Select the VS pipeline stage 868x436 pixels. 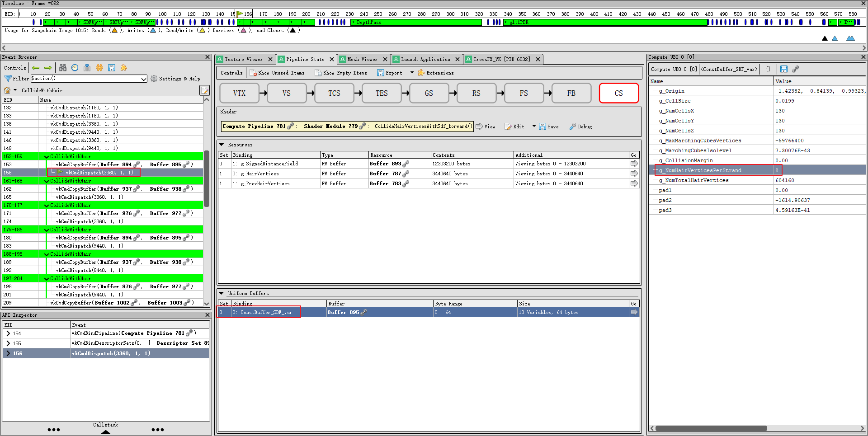pos(287,93)
